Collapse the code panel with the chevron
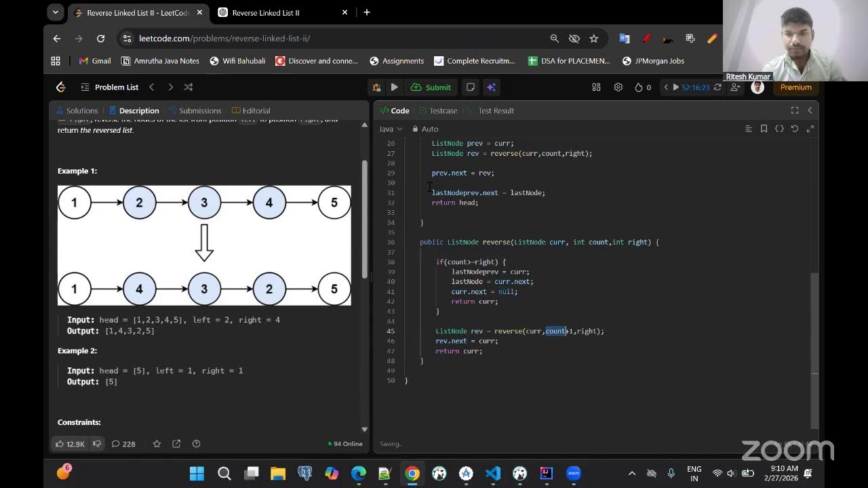The image size is (868, 488). (x=810, y=110)
